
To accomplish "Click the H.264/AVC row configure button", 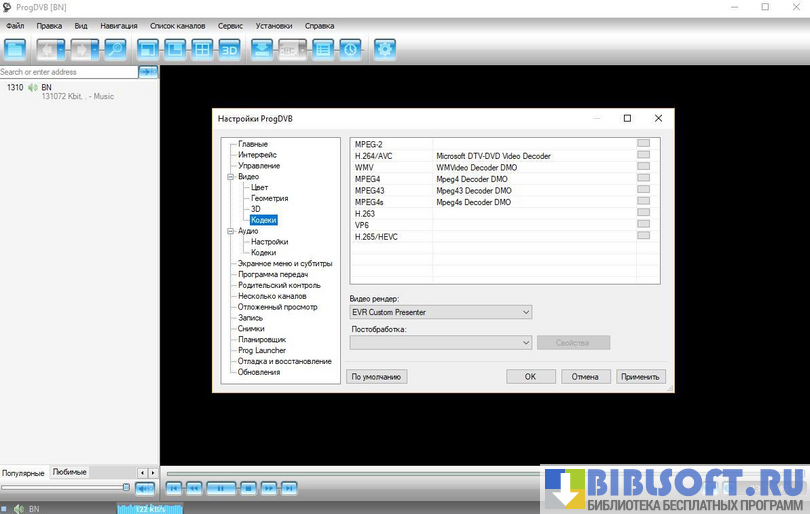I will [x=643, y=155].
